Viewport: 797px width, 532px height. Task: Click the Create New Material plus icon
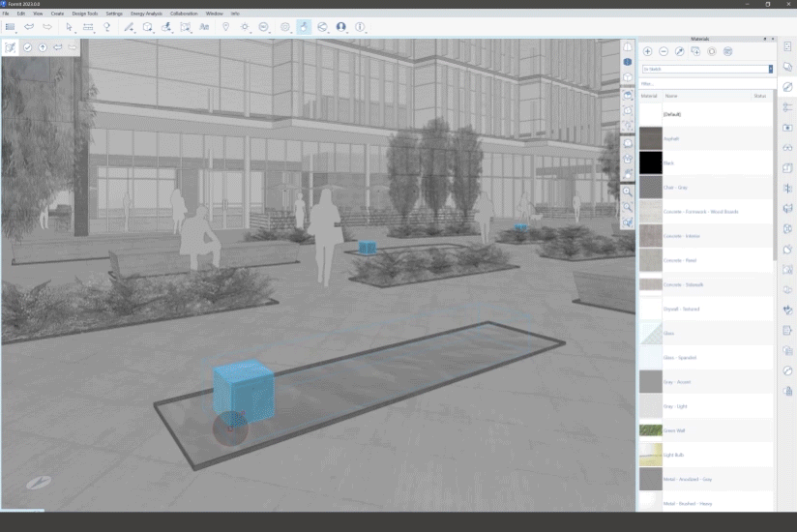coord(648,51)
